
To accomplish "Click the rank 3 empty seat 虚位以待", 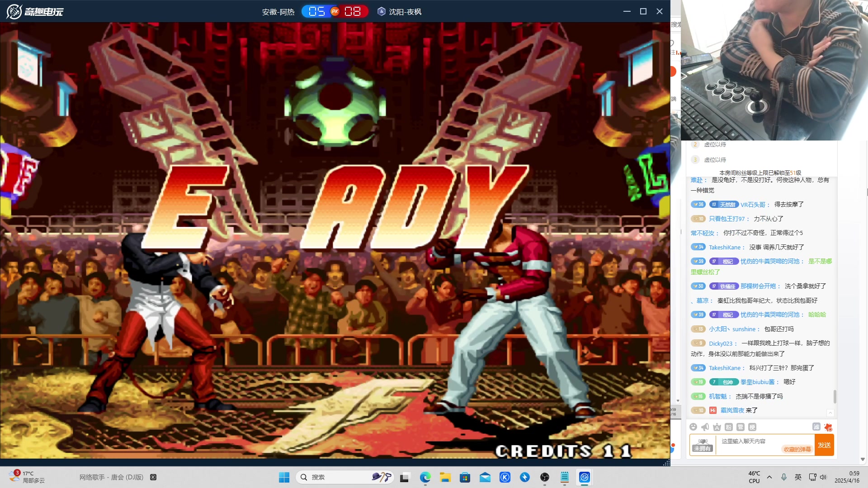I will 714,160.
